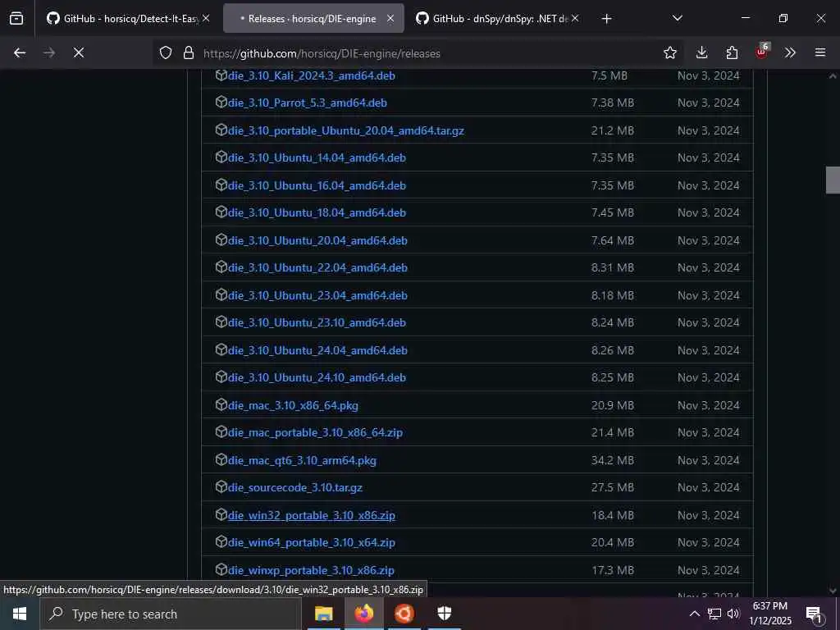This screenshot has width=840, height=630.
Task: Click package icon beside Kali_2024.3 deb
Action: (x=221, y=75)
